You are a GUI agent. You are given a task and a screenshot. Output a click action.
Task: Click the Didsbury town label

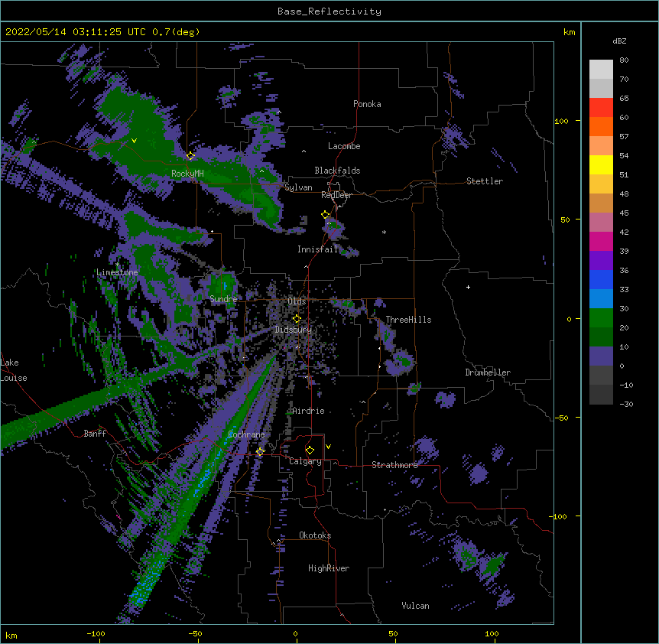tap(294, 330)
